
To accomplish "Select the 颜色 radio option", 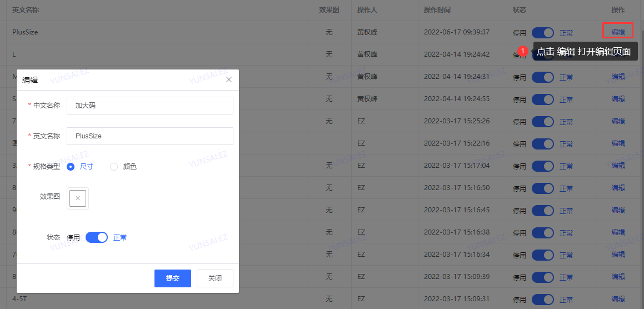I will [x=114, y=166].
